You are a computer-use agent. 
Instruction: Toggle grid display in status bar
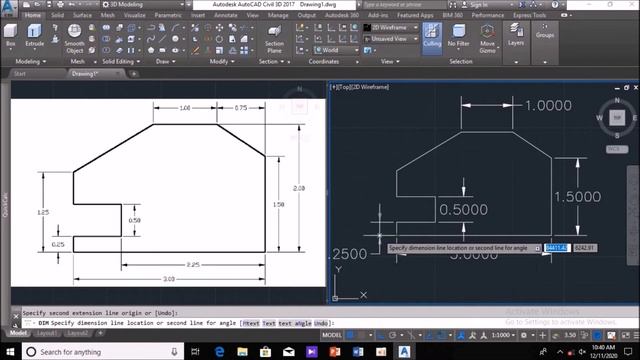(x=350, y=335)
